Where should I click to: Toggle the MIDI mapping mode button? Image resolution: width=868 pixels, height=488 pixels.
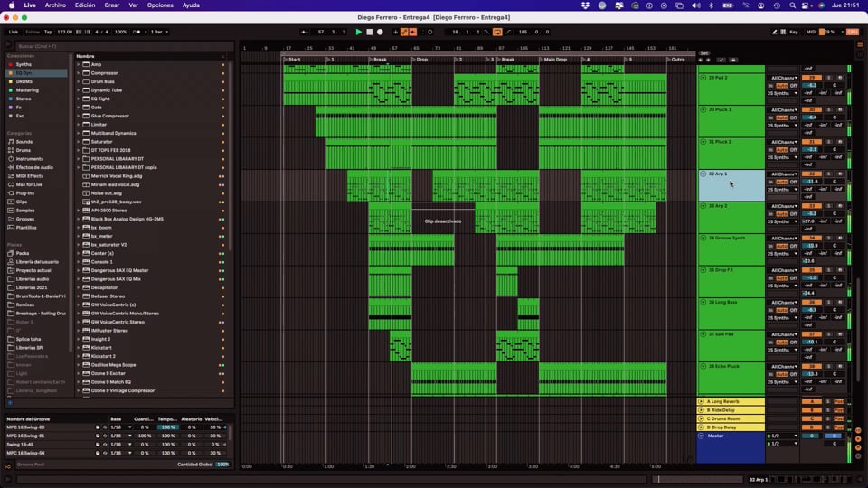811,33
